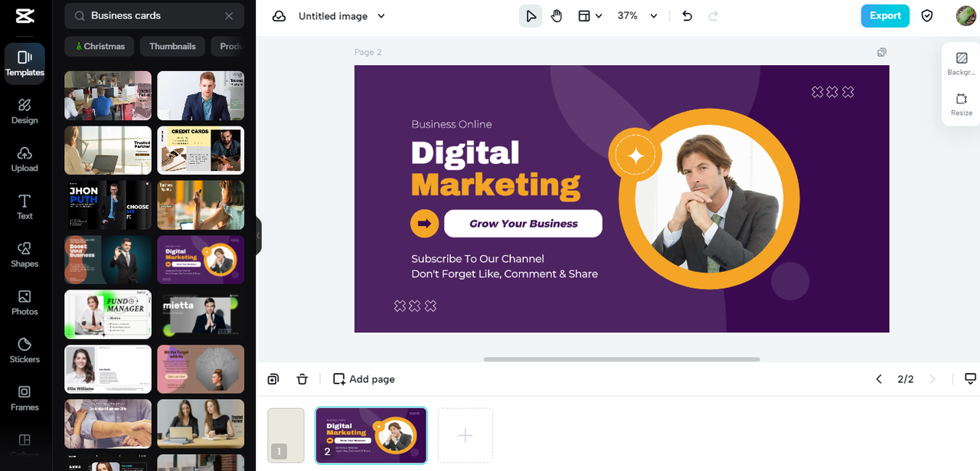Open the Frames sidebar panel
The image size is (980, 471).
tap(24, 398)
